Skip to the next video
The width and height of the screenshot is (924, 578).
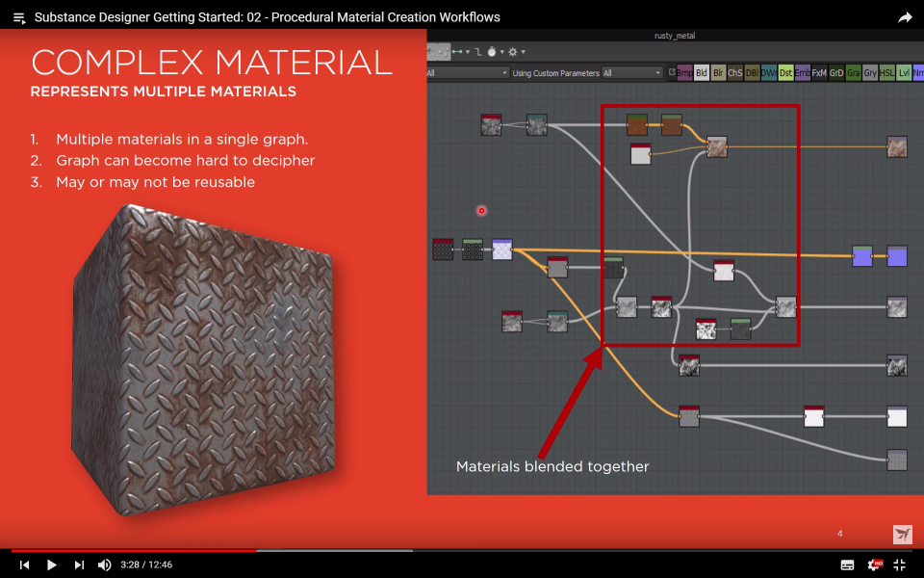pyautogui.click(x=79, y=565)
